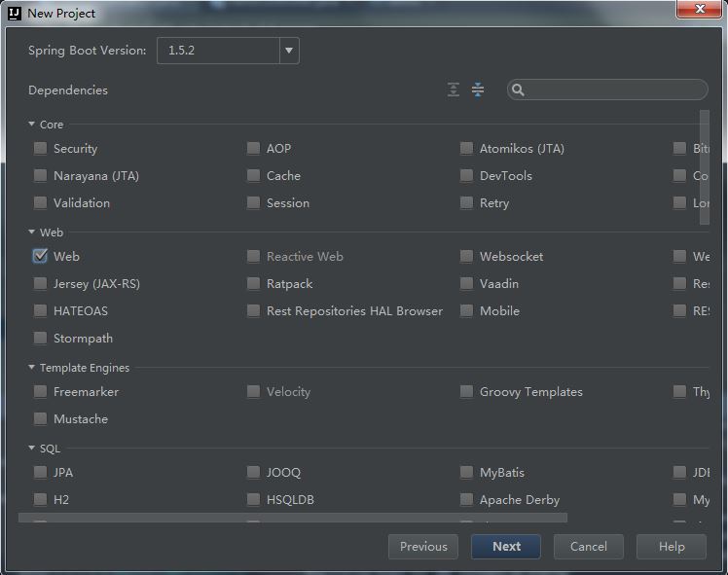Enable the Websocket checkbox
The height and width of the screenshot is (575, 728).
tap(466, 256)
